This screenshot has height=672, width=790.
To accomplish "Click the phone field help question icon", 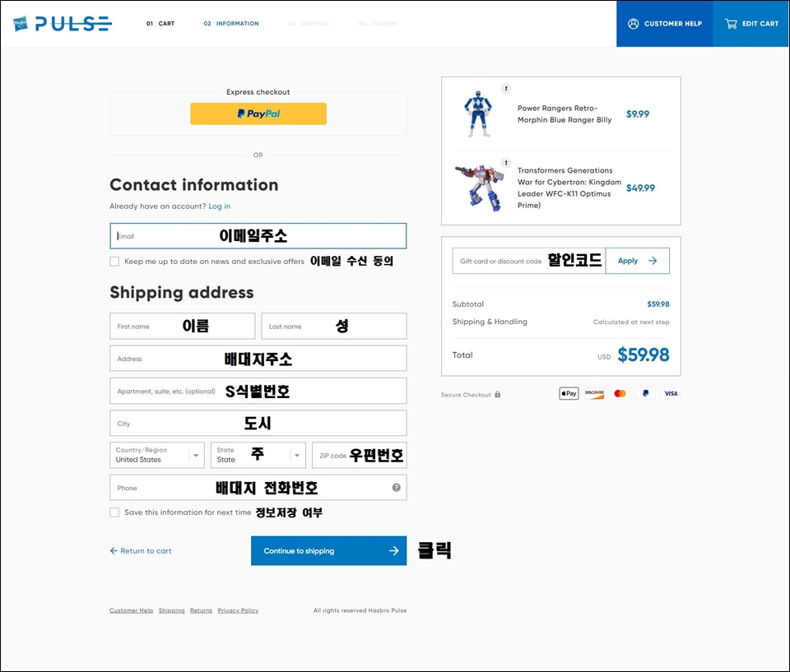I will [397, 487].
